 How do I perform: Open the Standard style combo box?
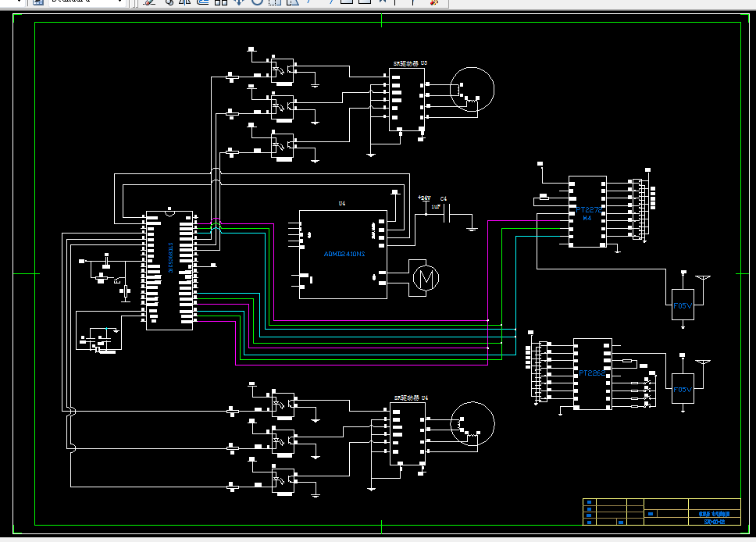pos(87,2)
